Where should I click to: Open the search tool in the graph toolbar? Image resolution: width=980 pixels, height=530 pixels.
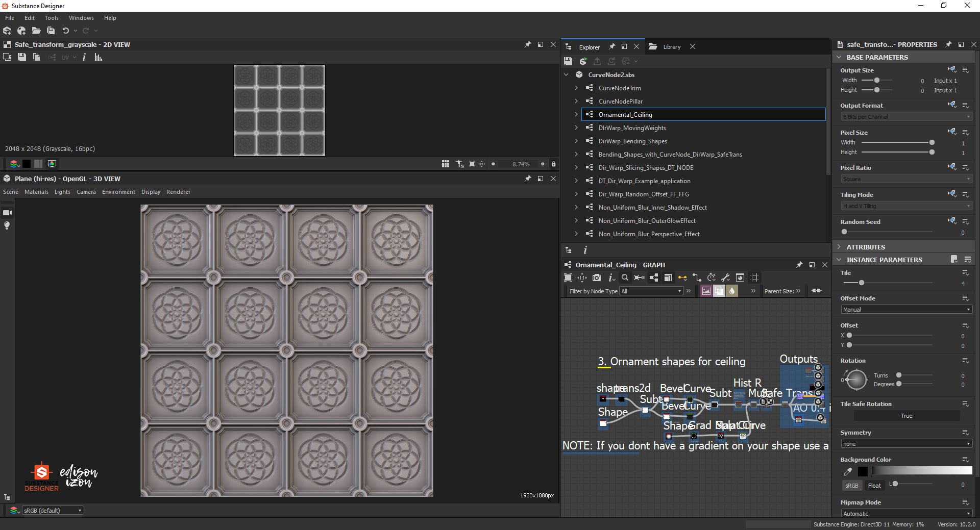coord(625,277)
